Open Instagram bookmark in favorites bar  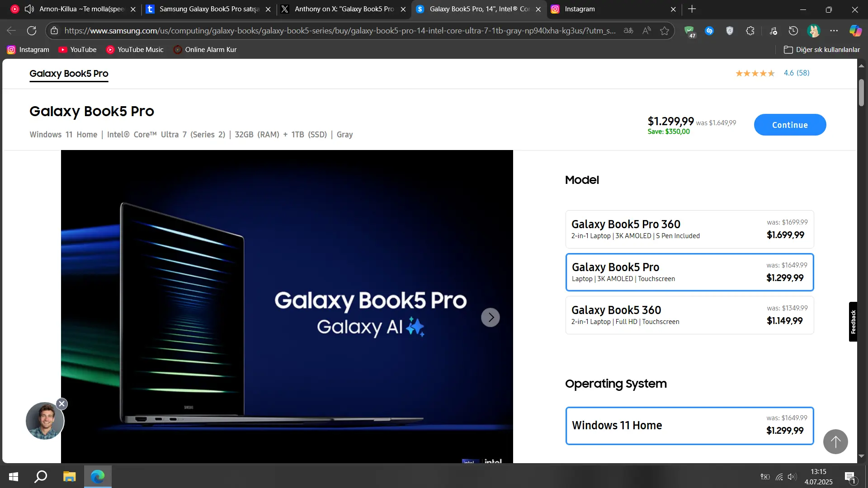coord(28,50)
